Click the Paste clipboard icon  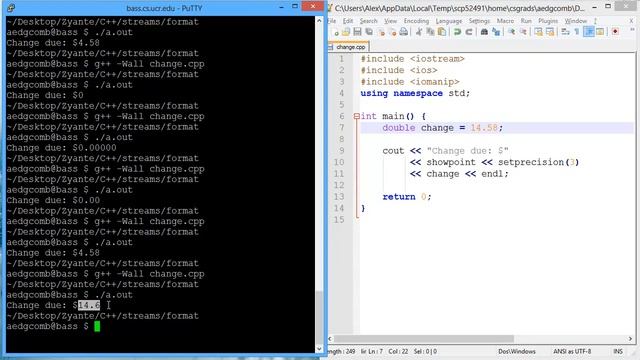(442, 32)
